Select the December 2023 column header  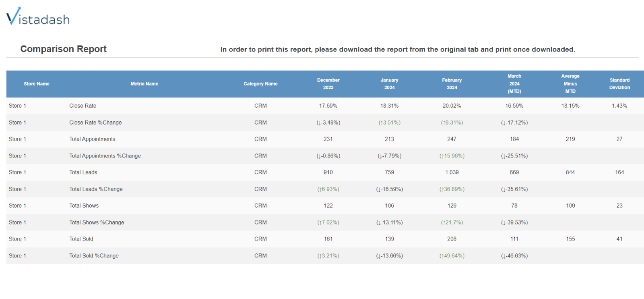(x=328, y=84)
